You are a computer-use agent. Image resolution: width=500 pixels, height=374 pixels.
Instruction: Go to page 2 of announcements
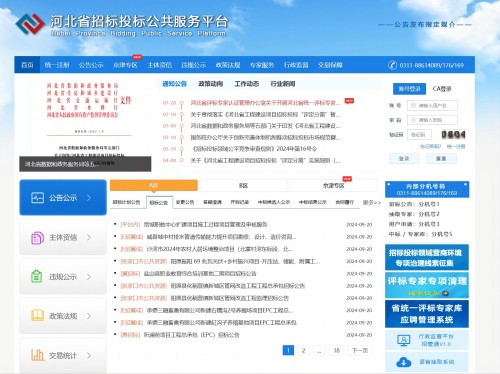(x=303, y=350)
